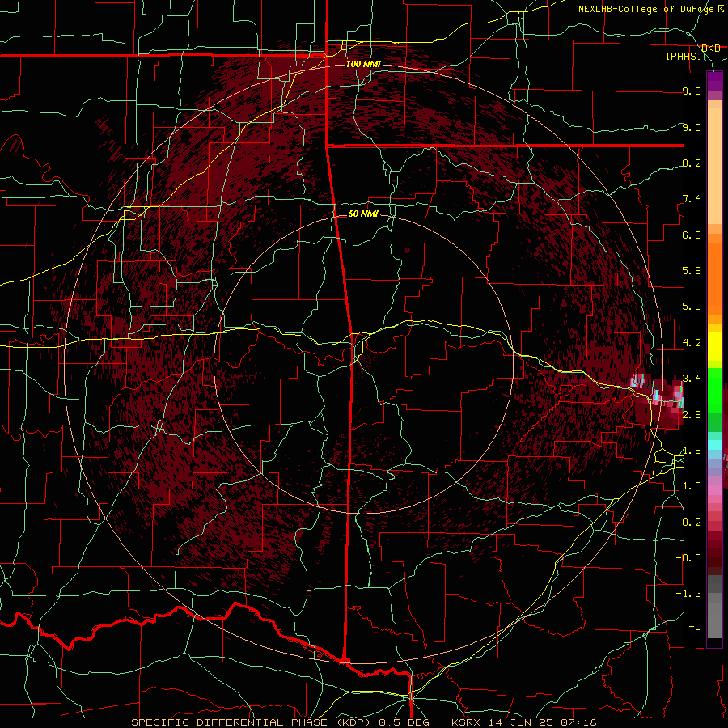Click the 3.4 color scale value
The width and height of the screenshot is (728, 728).
click(x=692, y=378)
